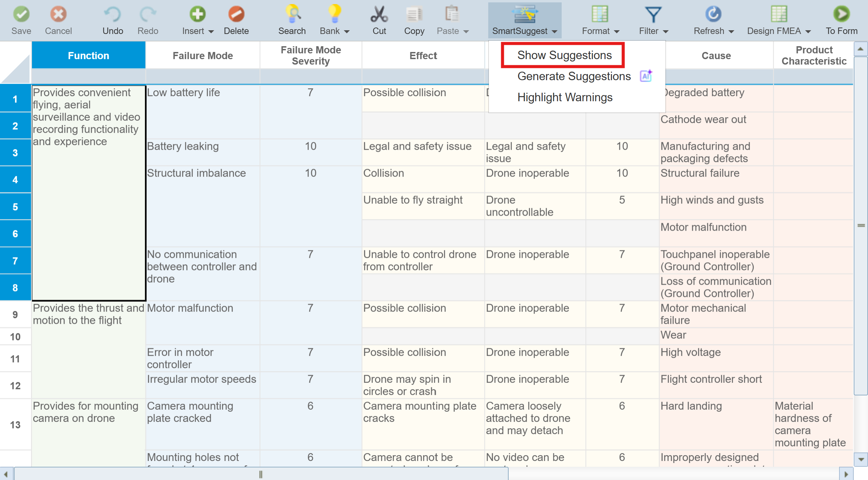Image resolution: width=868 pixels, height=480 pixels.
Task: Select Highlight Warnings menu option
Action: click(x=565, y=97)
